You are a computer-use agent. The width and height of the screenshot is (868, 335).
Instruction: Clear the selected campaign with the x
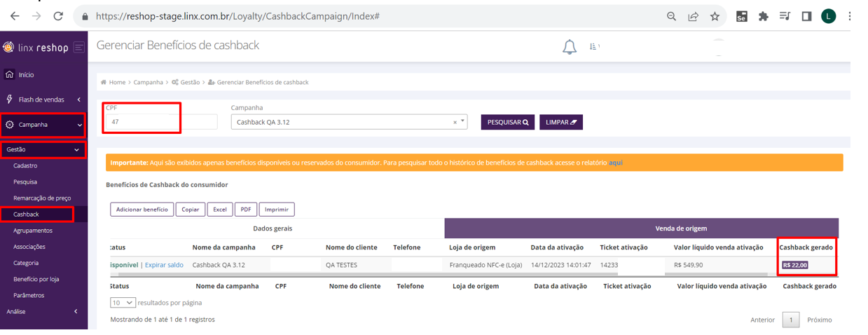tap(455, 122)
